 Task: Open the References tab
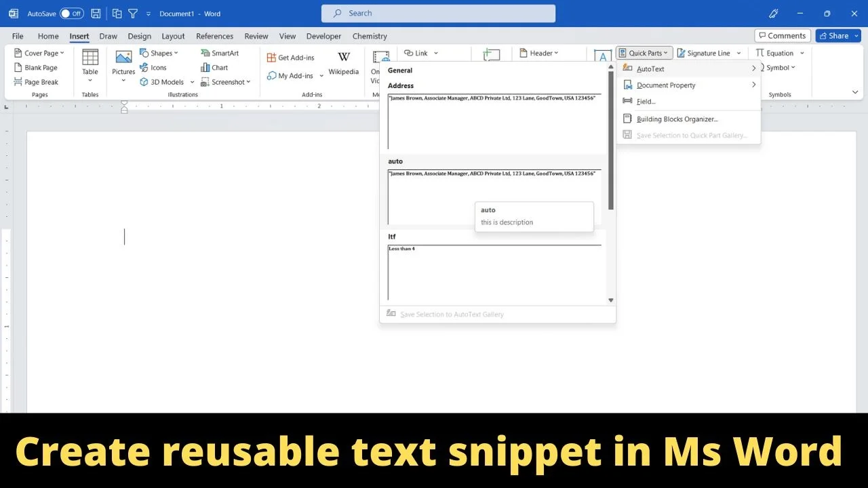click(214, 37)
